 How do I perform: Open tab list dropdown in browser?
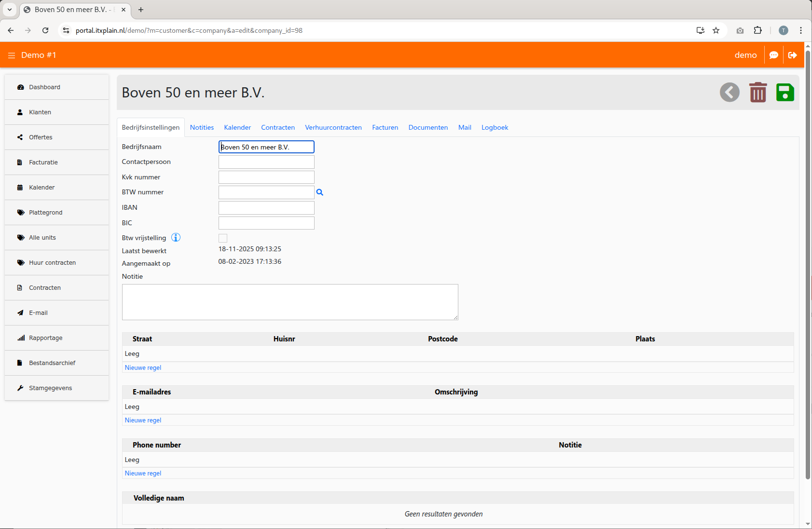click(x=10, y=10)
